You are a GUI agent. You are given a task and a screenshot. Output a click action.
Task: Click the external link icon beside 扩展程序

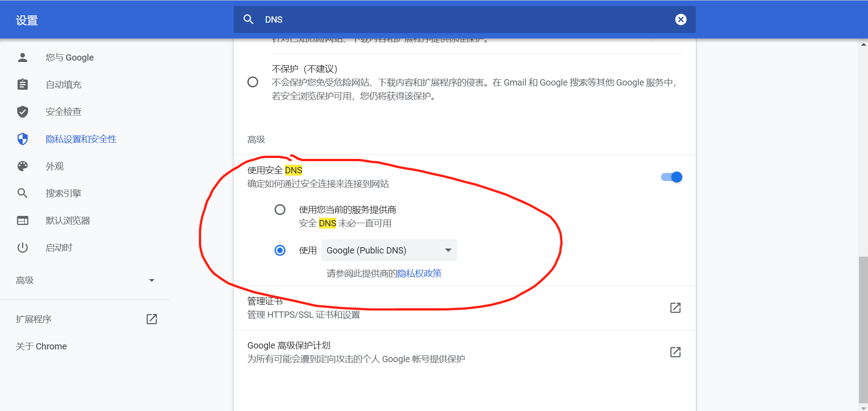pyautogui.click(x=152, y=319)
